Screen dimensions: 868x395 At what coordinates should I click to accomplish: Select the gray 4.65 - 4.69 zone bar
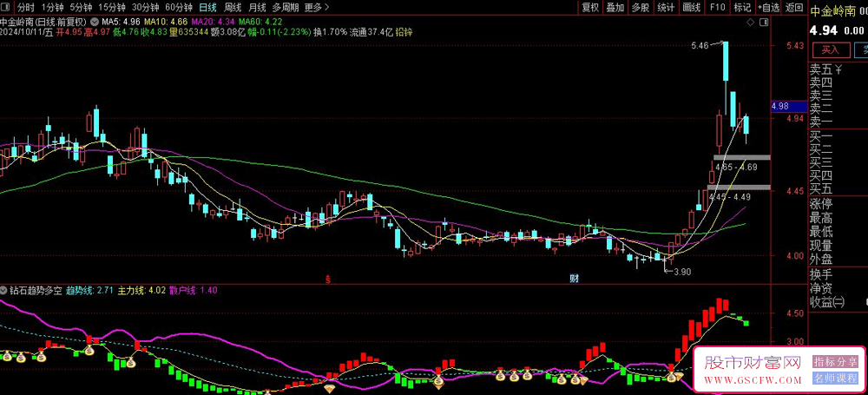point(741,158)
